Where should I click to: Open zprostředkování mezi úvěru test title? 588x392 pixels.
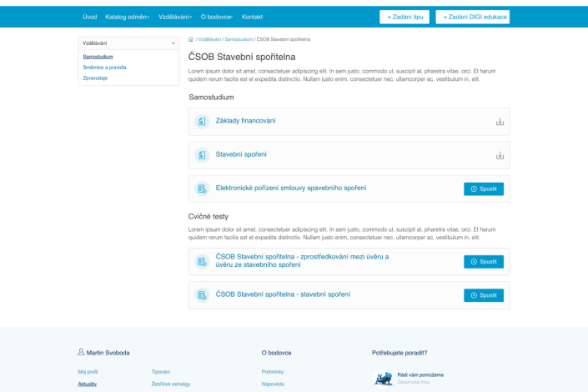point(302,261)
